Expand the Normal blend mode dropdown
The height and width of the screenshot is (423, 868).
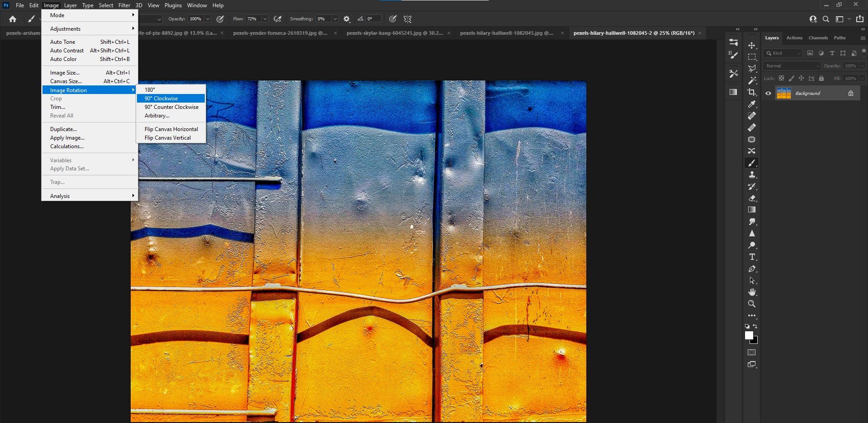coord(792,66)
